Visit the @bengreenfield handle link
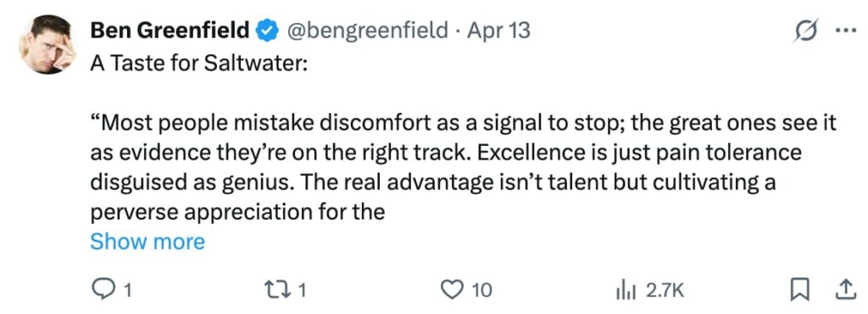Viewport: 868px width, 314px height. pos(366,31)
